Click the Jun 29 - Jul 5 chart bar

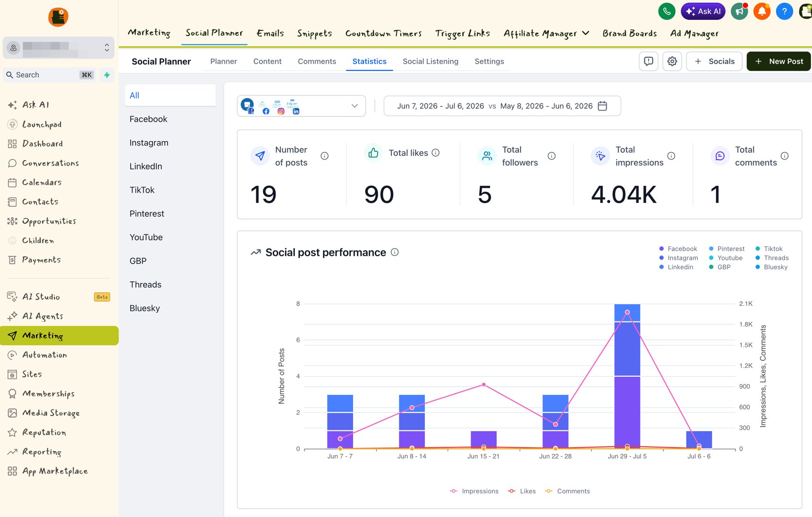[x=627, y=376]
